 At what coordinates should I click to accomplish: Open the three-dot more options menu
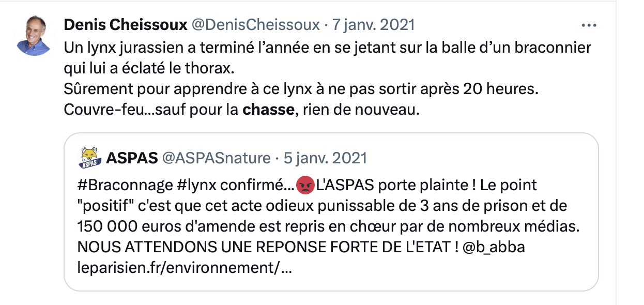(x=589, y=25)
